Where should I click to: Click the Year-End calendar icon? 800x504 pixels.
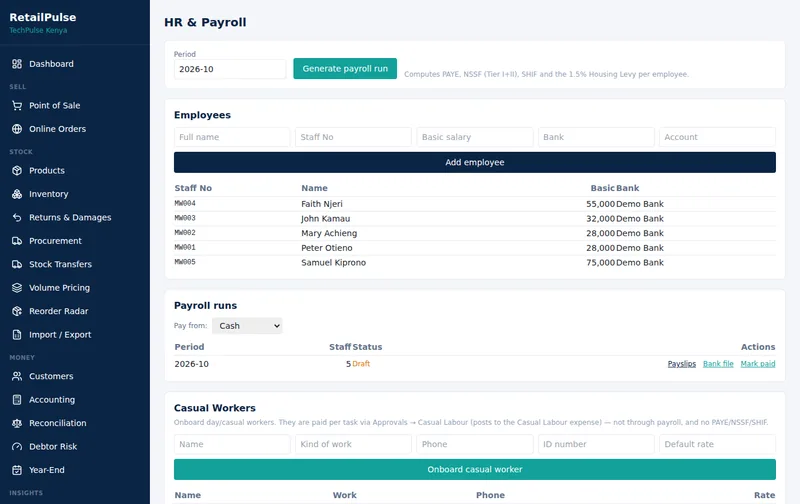[x=17, y=470]
